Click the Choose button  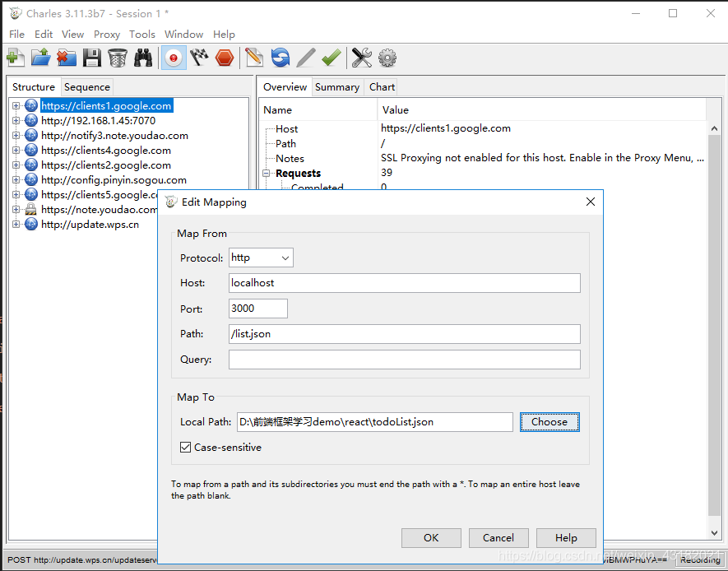tap(549, 422)
